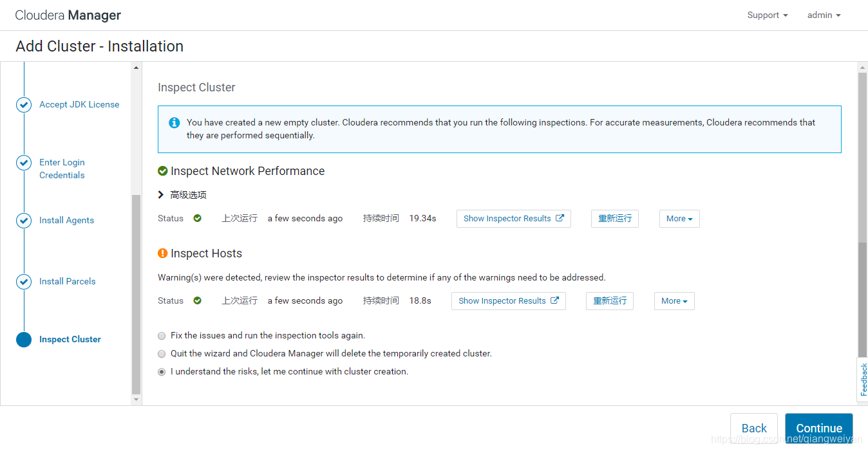Screen dimensions: 868x451
Task: Click the blue info icon in notice box
Action: 174,122
